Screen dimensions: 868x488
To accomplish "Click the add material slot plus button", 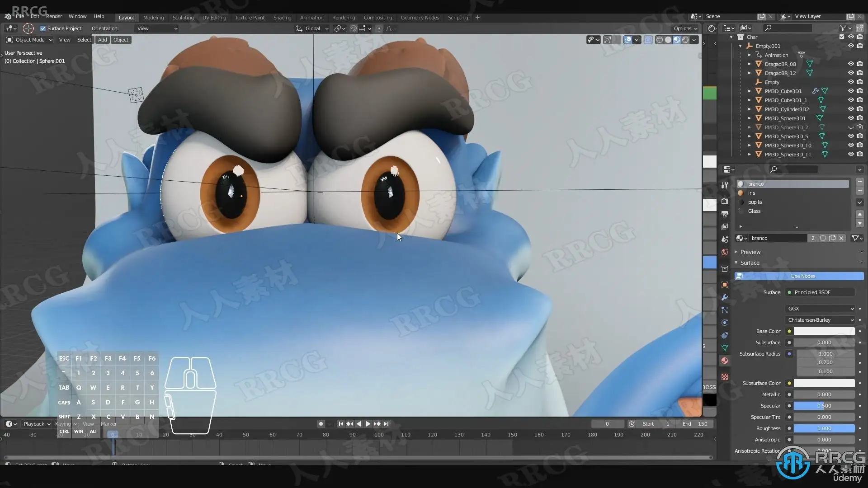I will (x=859, y=182).
